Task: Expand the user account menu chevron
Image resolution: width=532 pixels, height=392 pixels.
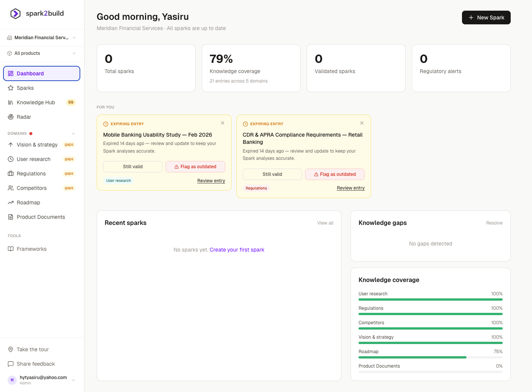Action: 73,380
